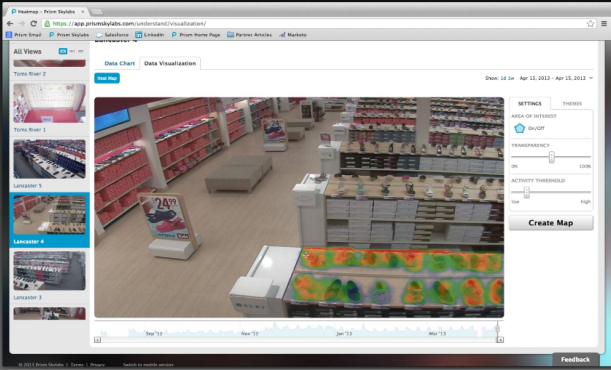The height and width of the screenshot is (370, 611).
Task: Select the large thumbnail view icon
Action: [63, 51]
